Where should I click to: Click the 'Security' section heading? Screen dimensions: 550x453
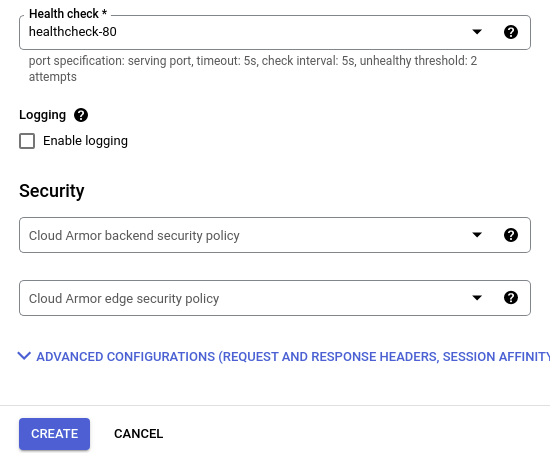point(52,191)
